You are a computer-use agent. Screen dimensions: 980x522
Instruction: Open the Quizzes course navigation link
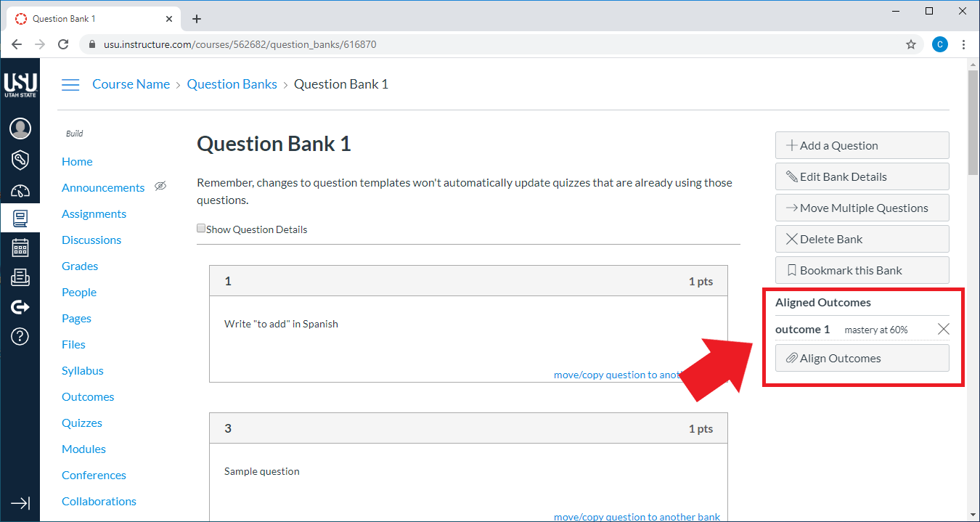[82, 423]
